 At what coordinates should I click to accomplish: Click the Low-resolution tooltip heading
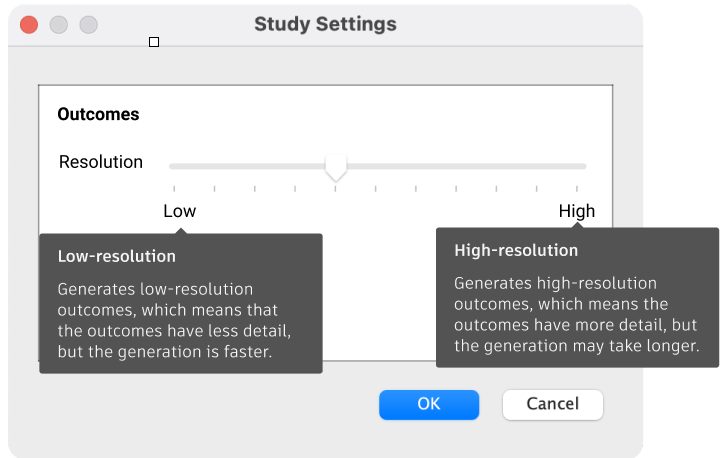tap(117, 257)
